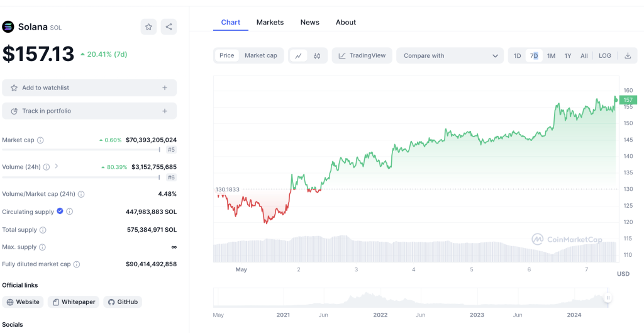
Task: Click the 80.39% volume change
Action: click(114, 167)
